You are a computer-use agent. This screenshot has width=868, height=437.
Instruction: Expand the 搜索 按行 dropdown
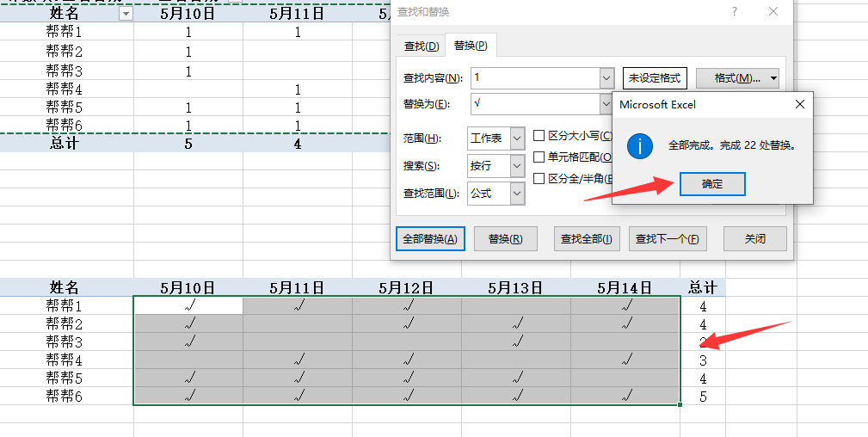pos(518,166)
